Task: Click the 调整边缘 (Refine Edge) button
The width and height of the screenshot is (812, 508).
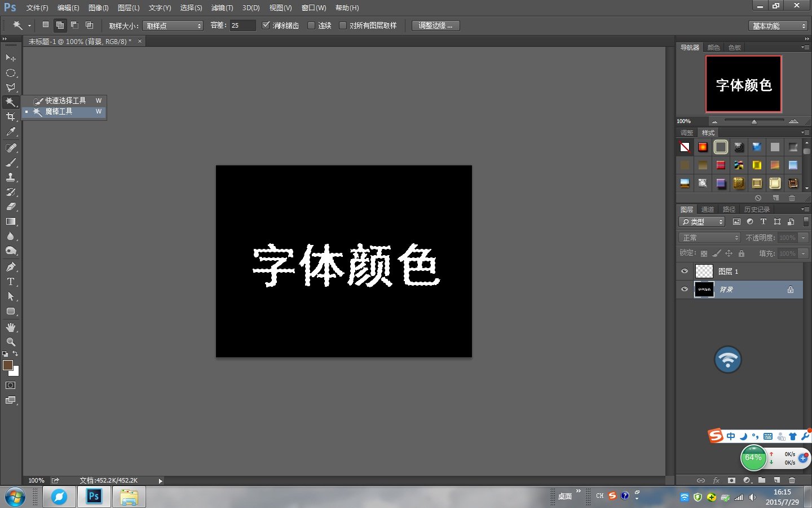Action: coord(435,25)
